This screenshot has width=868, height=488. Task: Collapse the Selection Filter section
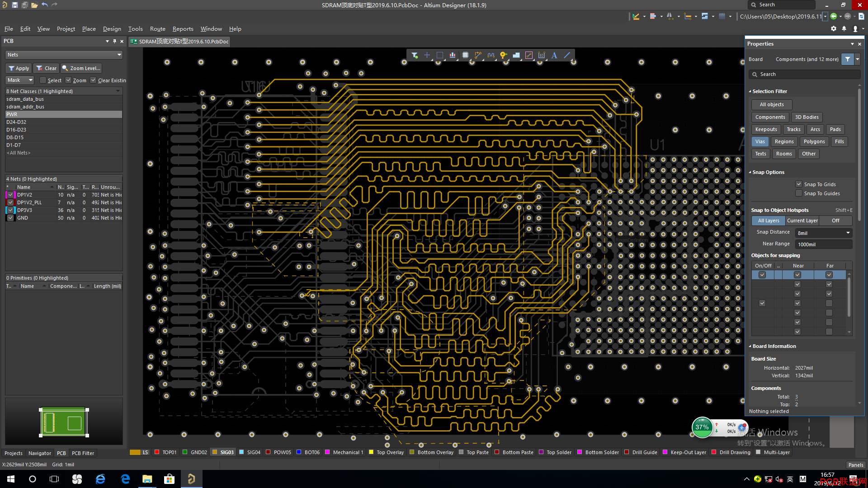coord(750,91)
